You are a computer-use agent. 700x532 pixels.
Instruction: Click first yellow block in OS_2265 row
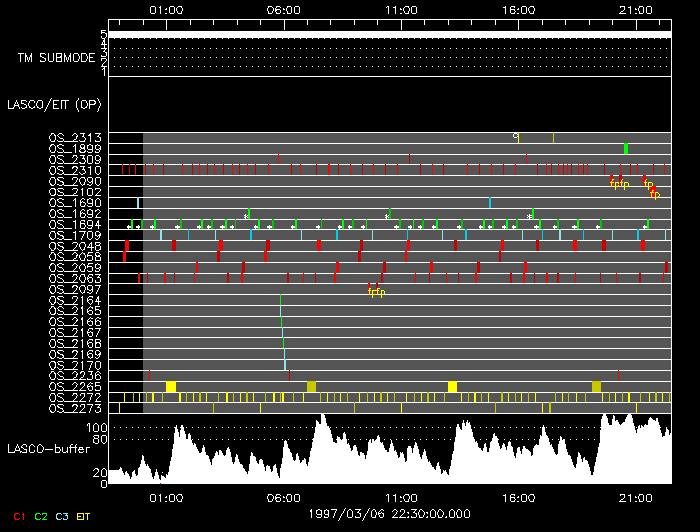[171, 386]
